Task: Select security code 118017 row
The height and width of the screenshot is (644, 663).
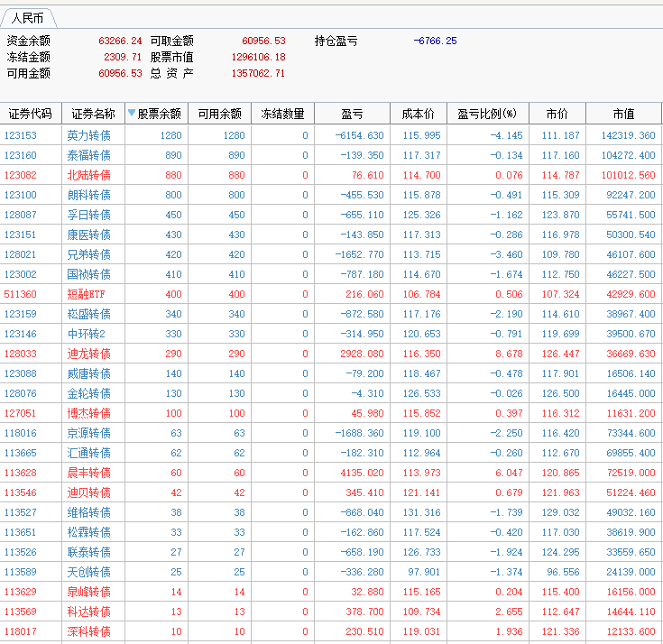Action: tap(21, 631)
